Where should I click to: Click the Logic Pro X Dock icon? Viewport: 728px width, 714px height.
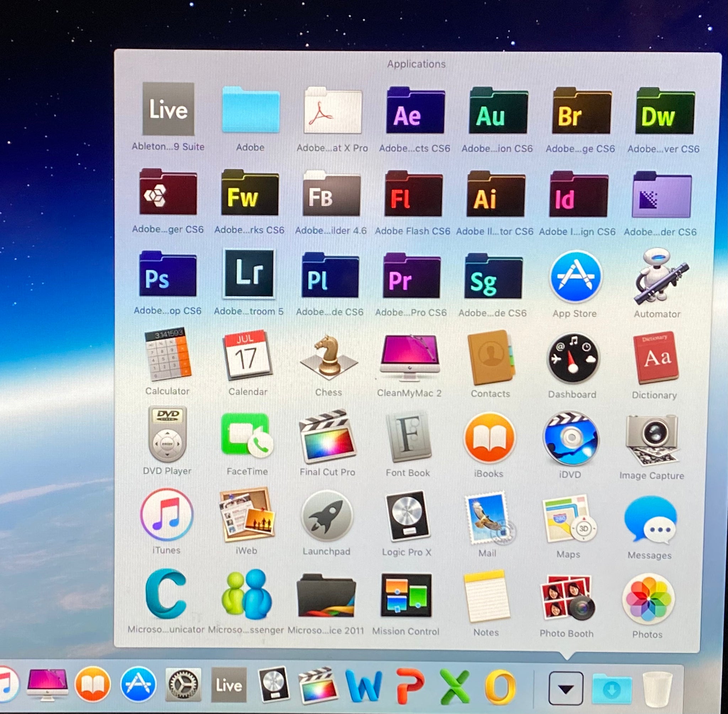(x=274, y=685)
